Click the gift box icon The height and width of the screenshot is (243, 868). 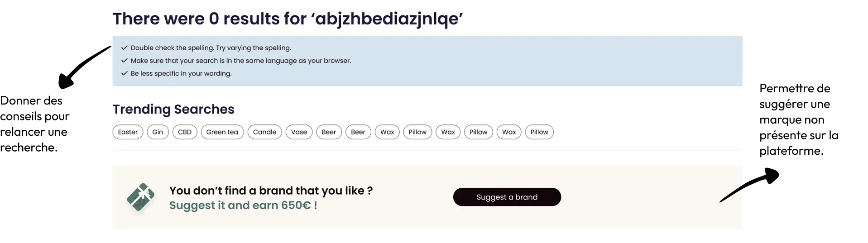(x=141, y=197)
